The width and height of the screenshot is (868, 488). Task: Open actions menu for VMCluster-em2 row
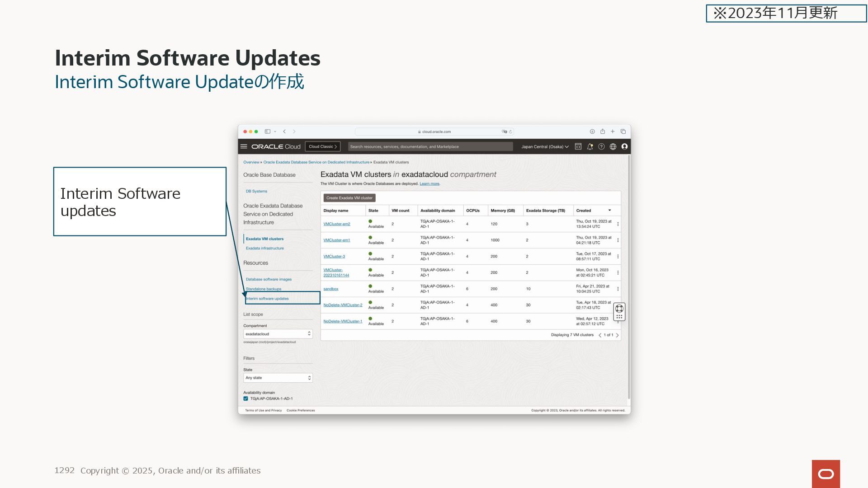coord(618,224)
